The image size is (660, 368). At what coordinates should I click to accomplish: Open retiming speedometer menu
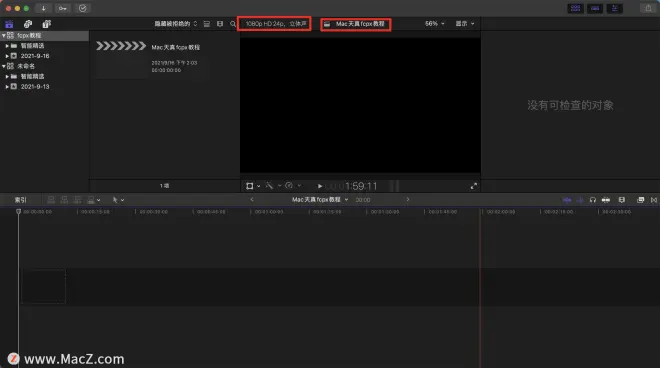(289, 186)
